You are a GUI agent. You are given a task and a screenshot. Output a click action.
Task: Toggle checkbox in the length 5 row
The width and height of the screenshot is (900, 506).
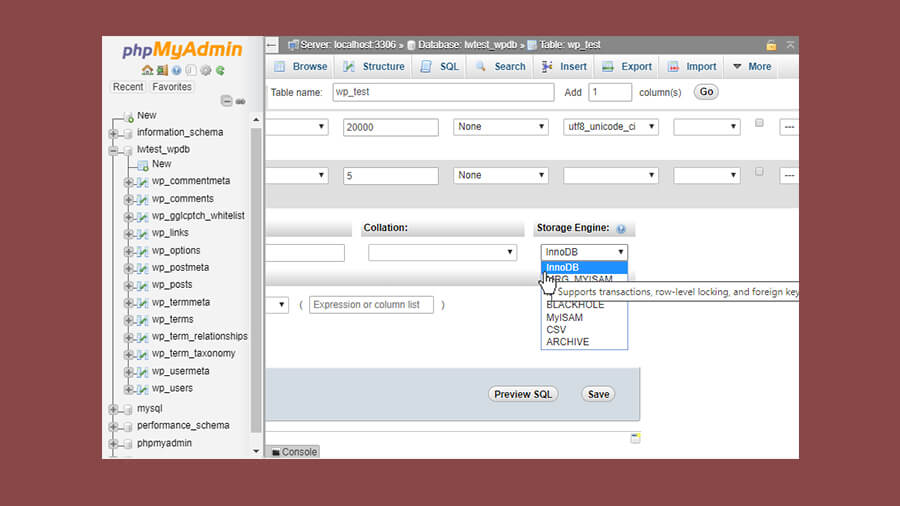(x=759, y=172)
